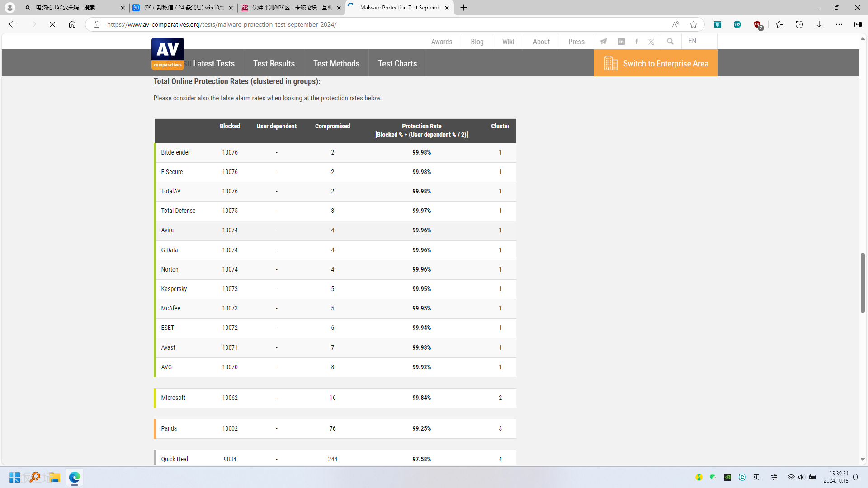Click the Kaspersky row name
This screenshot has width=868, height=488.
(x=174, y=289)
